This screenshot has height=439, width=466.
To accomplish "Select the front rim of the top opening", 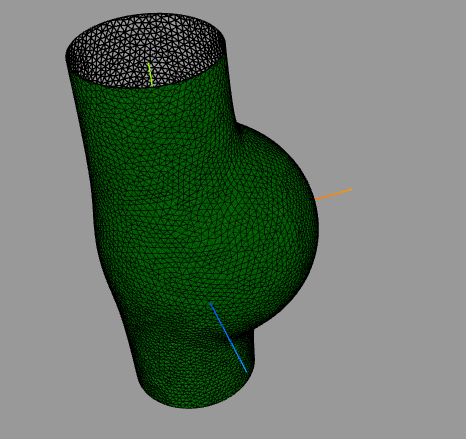I will tap(147, 86).
